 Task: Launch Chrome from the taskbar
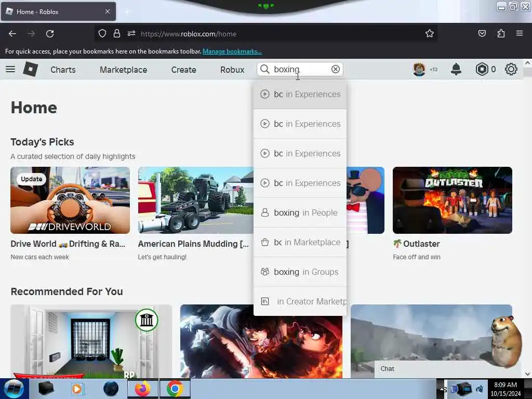coord(175,389)
